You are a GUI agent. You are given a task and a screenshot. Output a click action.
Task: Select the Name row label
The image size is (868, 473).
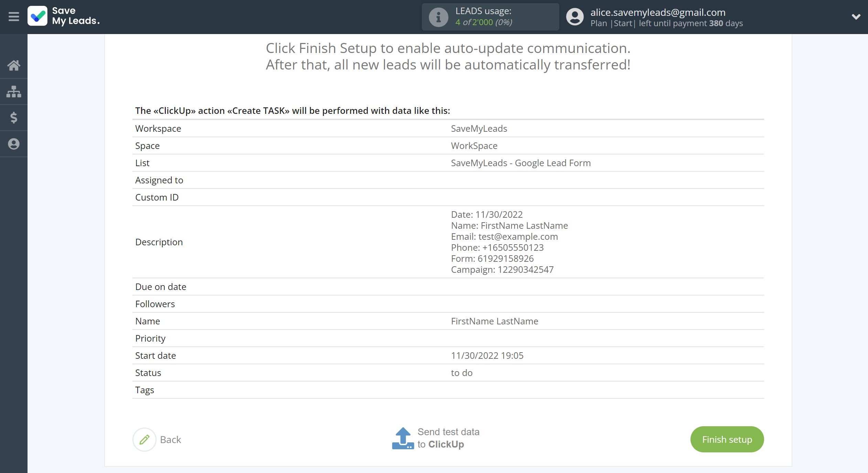tap(148, 321)
